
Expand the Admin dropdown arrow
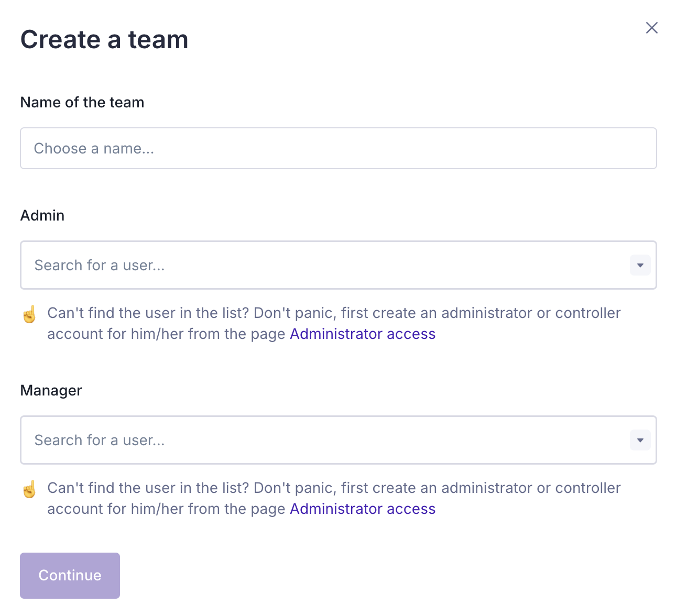(x=640, y=265)
